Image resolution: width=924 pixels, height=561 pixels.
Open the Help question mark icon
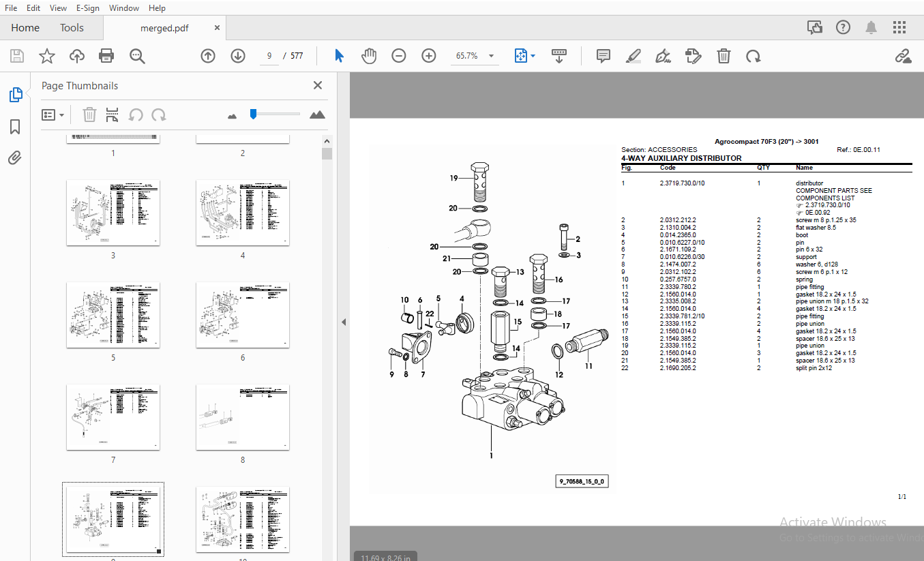[844, 28]
